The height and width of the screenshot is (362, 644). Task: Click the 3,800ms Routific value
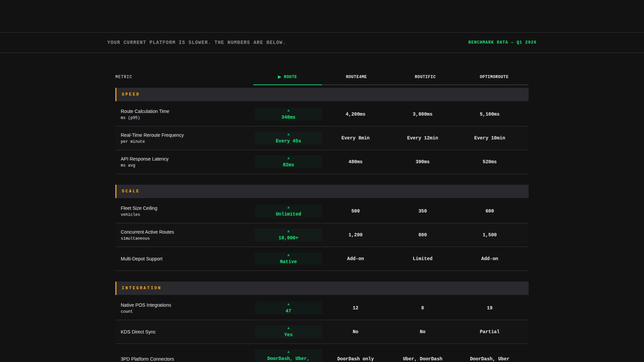pos(423,114)
